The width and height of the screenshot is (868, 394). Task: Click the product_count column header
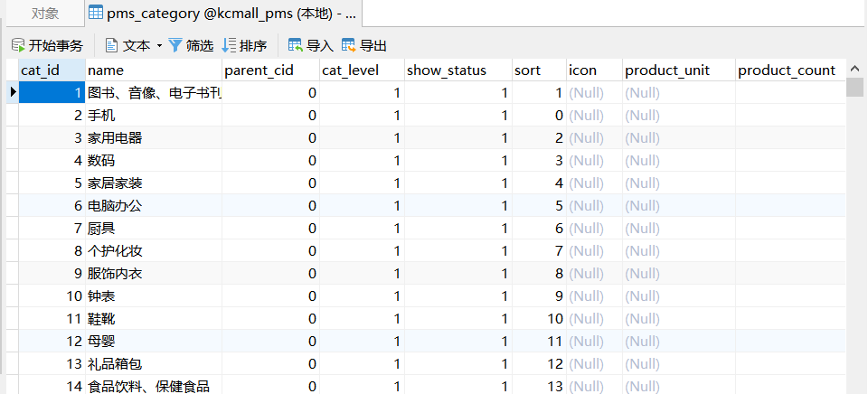click(x=791, y=70)
